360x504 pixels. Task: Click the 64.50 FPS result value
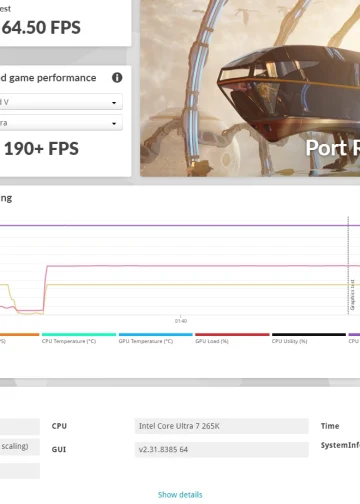coord(41,27)
